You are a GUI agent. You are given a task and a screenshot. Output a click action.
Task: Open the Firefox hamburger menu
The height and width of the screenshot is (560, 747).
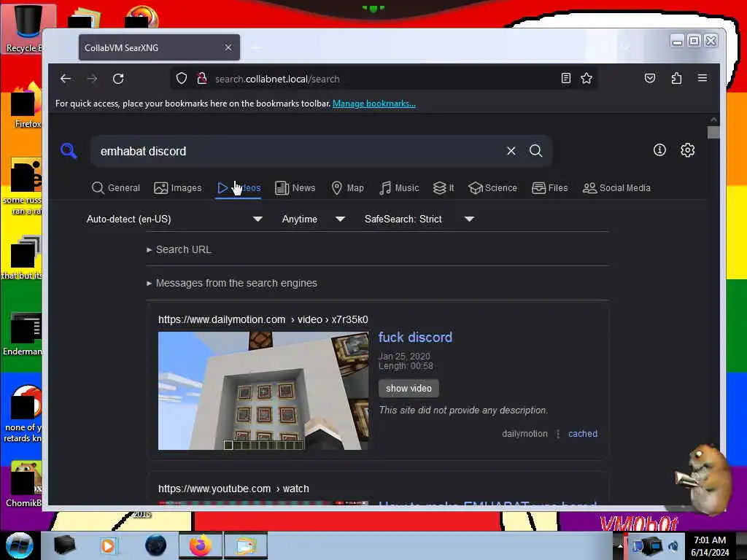pos(703,78)
